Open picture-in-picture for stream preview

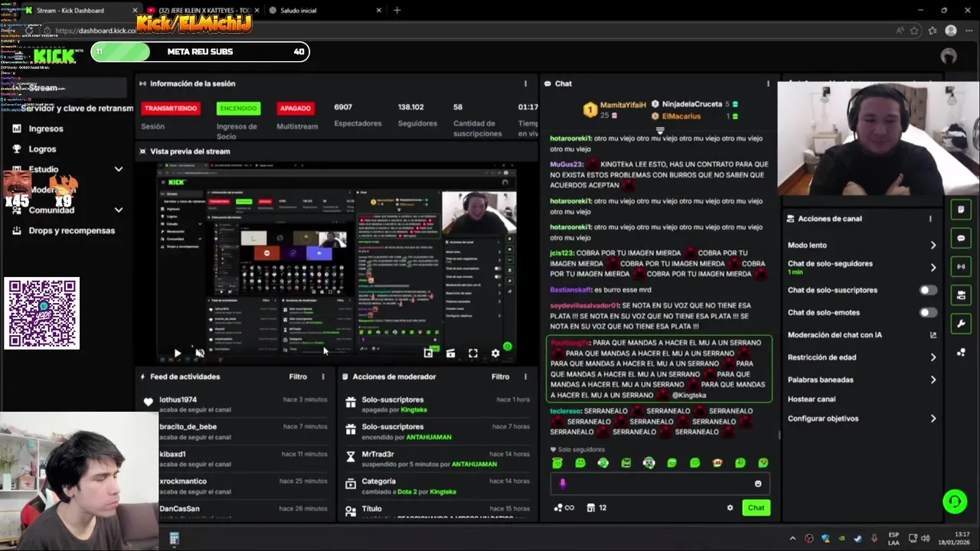coord(429,353)
